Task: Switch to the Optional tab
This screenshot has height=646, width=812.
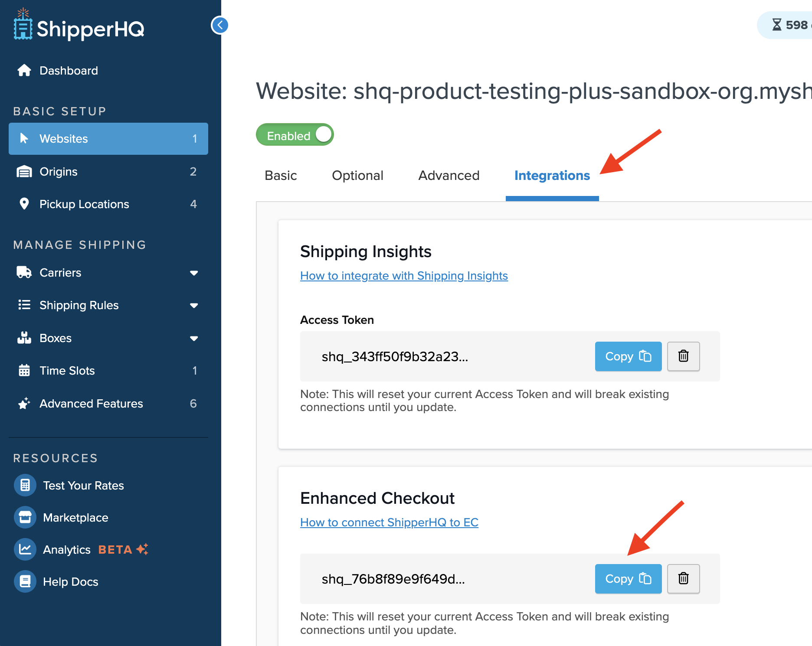Action: (x=357, y=176)
